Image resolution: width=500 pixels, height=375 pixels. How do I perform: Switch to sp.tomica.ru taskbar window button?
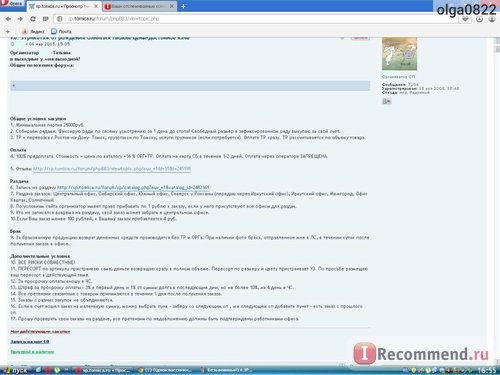(x=104, y=370)
